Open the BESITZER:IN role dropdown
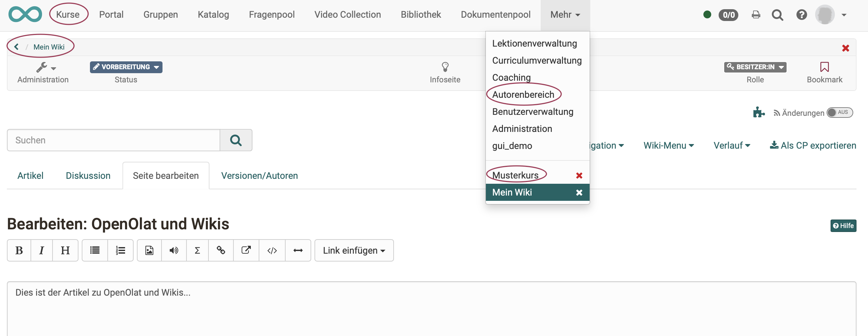Viewport: 868px width, 336px height. (755, 67)
